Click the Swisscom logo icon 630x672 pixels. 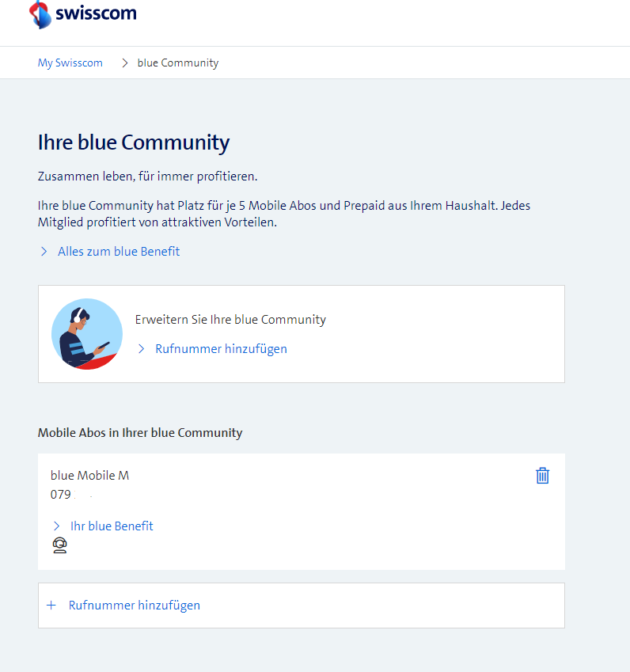click(x=40, y=14)
